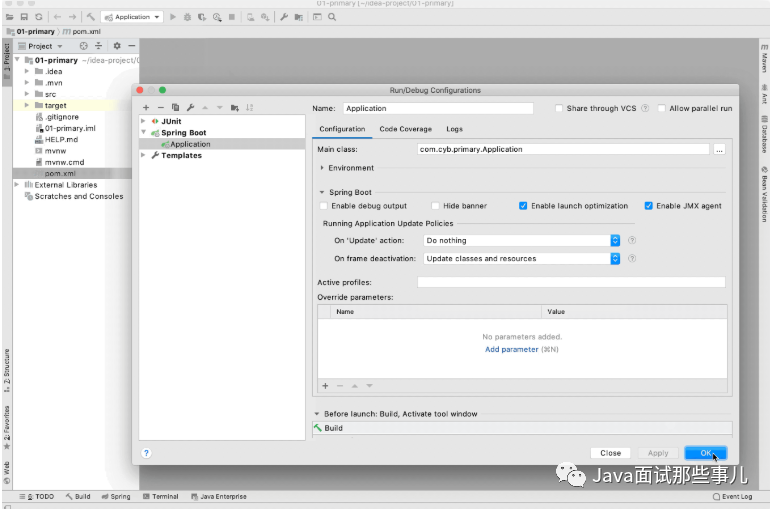This screenshot has height=509, width=773.
Task: Click the OK button
Action: [705, 453]
